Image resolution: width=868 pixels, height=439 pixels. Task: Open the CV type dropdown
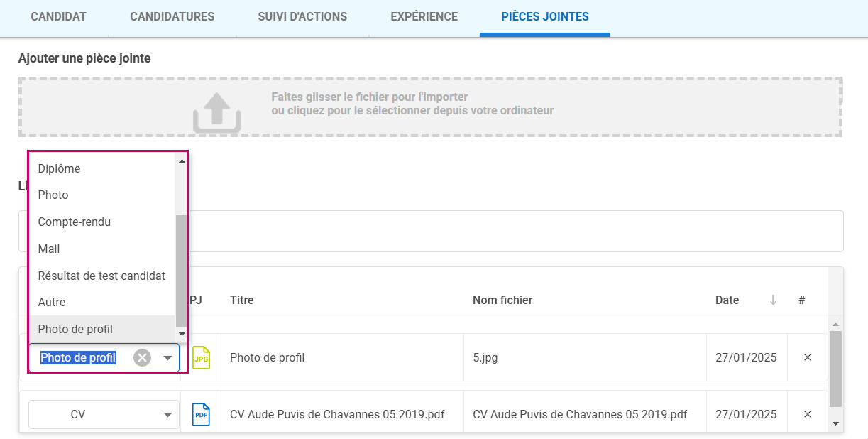coord(167,414)
